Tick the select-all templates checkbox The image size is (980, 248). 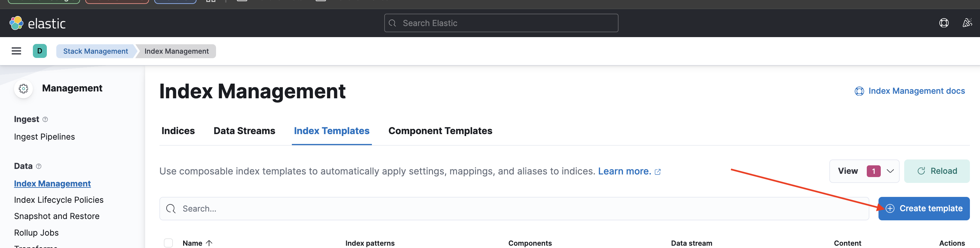click(x=168, y=243)
